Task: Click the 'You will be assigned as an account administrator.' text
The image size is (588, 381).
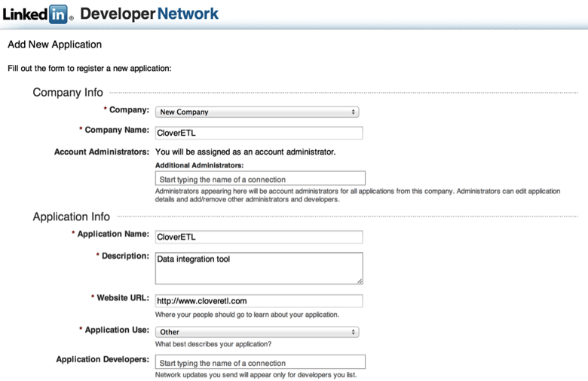Action: (x=245, y=152)
